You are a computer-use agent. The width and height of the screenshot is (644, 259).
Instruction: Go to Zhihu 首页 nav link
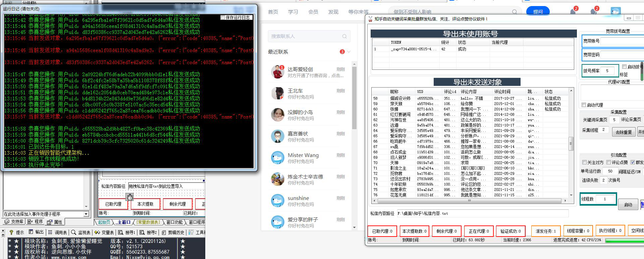(273, 12)
